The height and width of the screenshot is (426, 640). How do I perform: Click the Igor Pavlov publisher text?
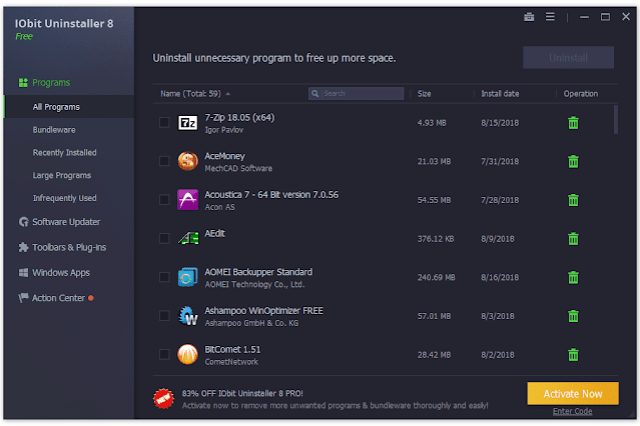(224, 130)
